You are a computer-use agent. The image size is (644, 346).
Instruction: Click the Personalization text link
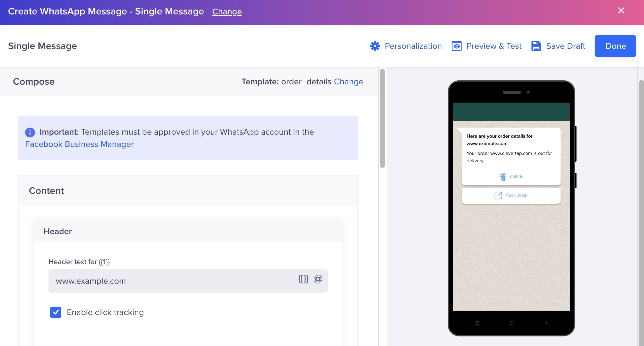point(413,46)
